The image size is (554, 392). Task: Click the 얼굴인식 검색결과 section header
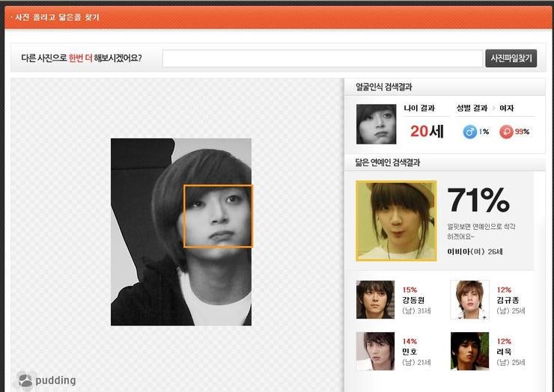tap(383, 87)
